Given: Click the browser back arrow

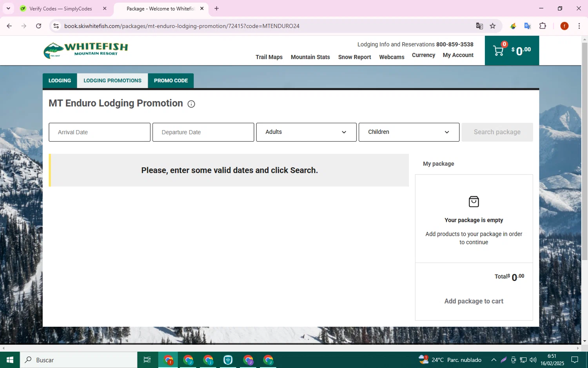Looking at the screenshot, I should click(x=9, y=26).
